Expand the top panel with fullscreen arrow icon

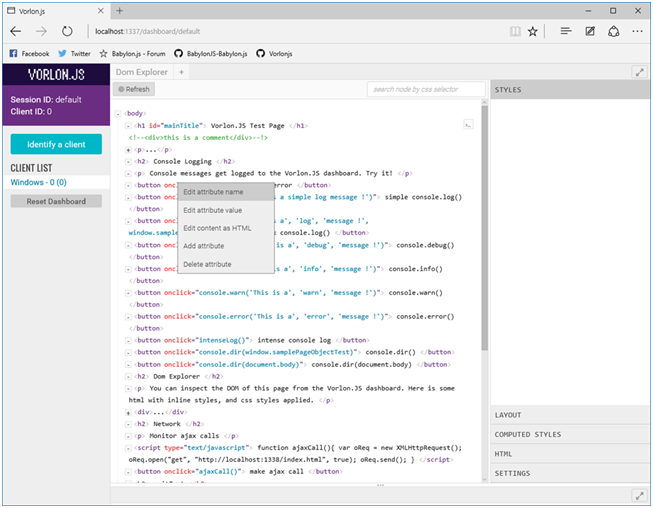(x=640, y=72)
